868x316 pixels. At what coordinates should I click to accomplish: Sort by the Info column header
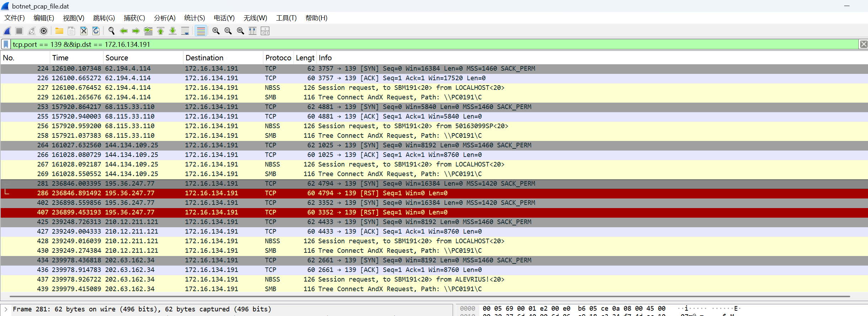[592, 58]
